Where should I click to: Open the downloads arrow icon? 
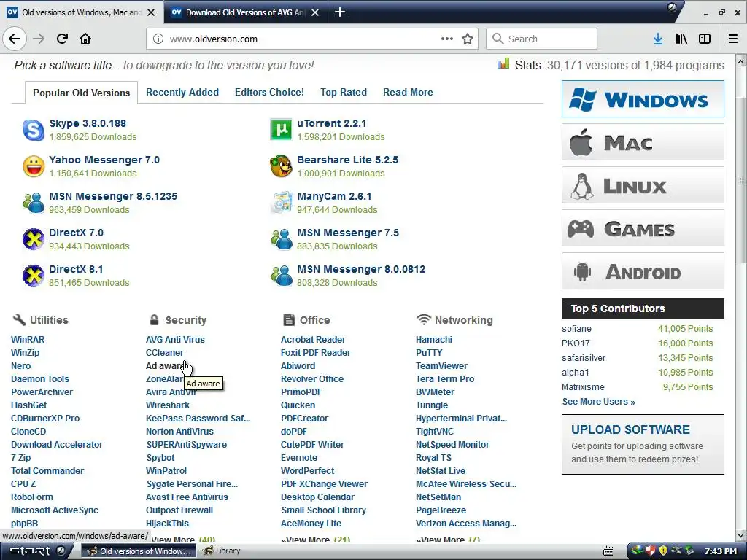point(658,39)
